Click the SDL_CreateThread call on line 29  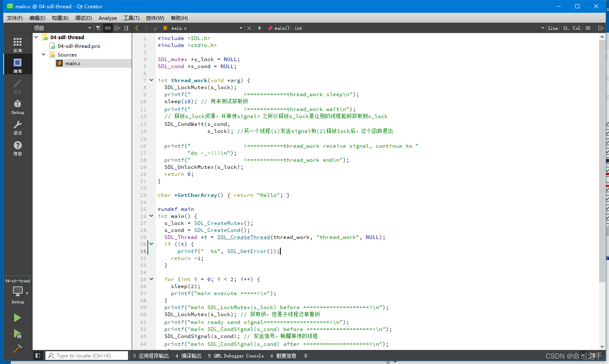point(244,237)
